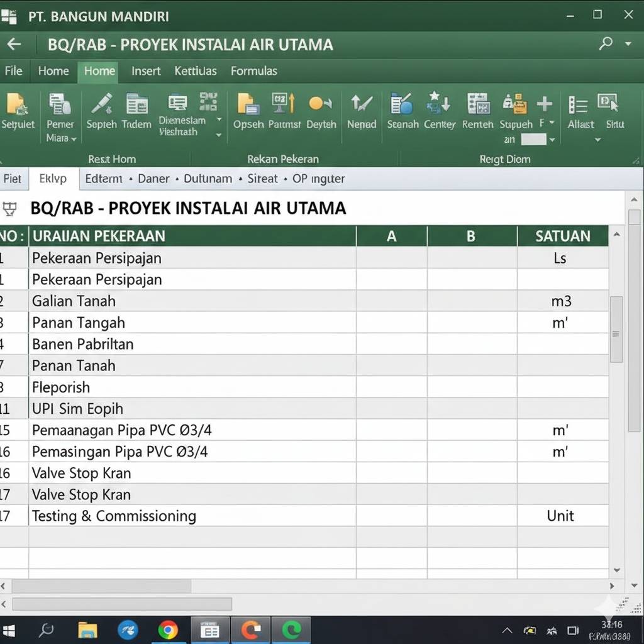Click the Renteh calculator grid icon

coord(478,104)
